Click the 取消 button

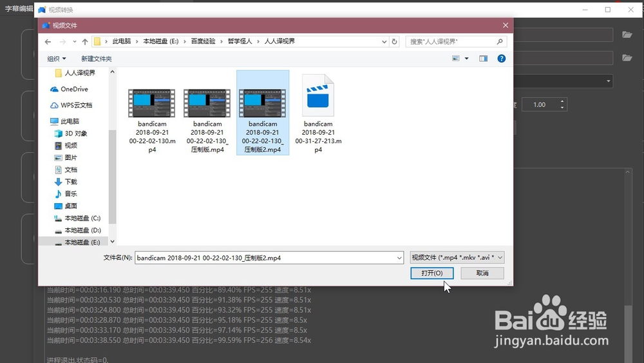tap(482, 273)
